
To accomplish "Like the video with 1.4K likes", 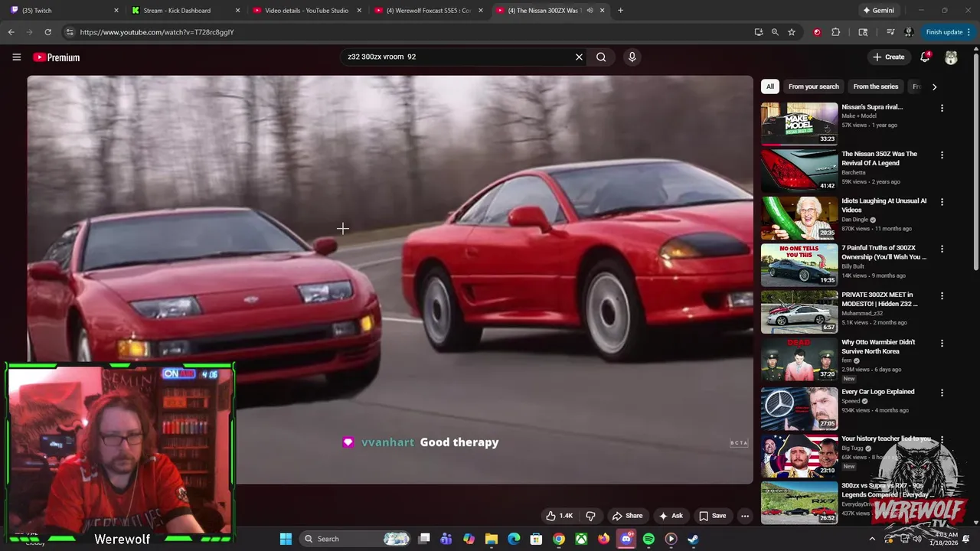I will coord(559,516).
